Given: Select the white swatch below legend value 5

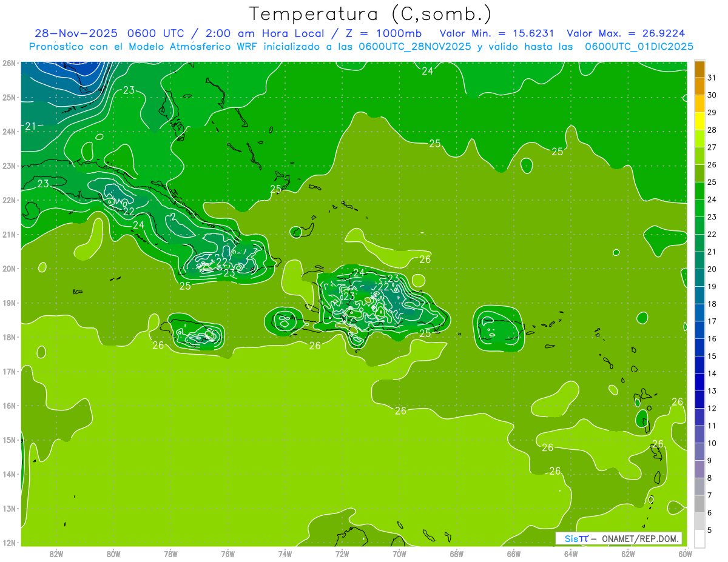Looking at the screenshot, I should coord(699,538).
